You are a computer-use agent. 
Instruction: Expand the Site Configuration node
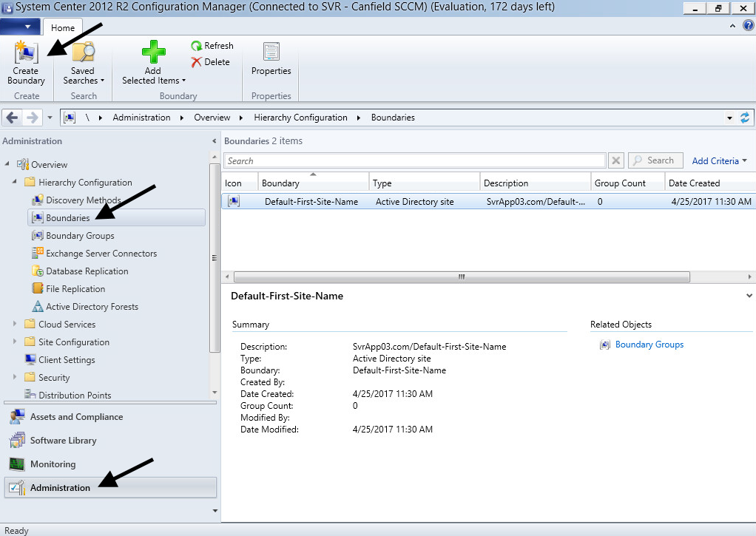[15, 342]
